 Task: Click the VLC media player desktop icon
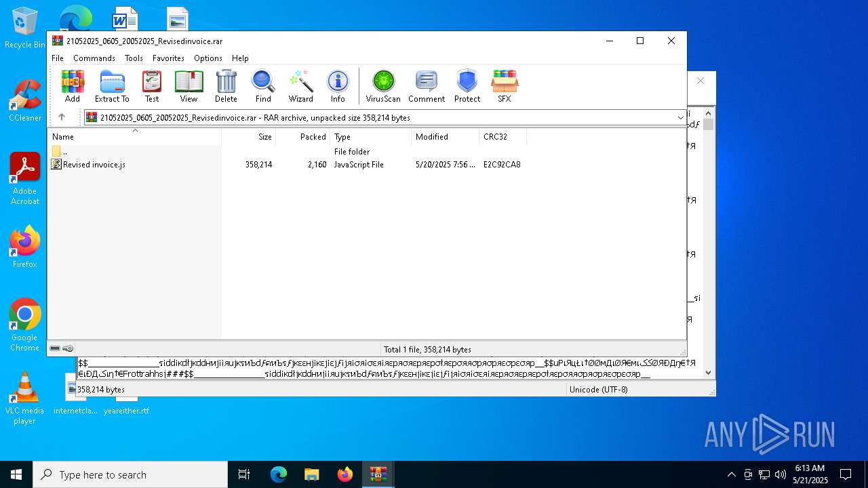[25, 399]
